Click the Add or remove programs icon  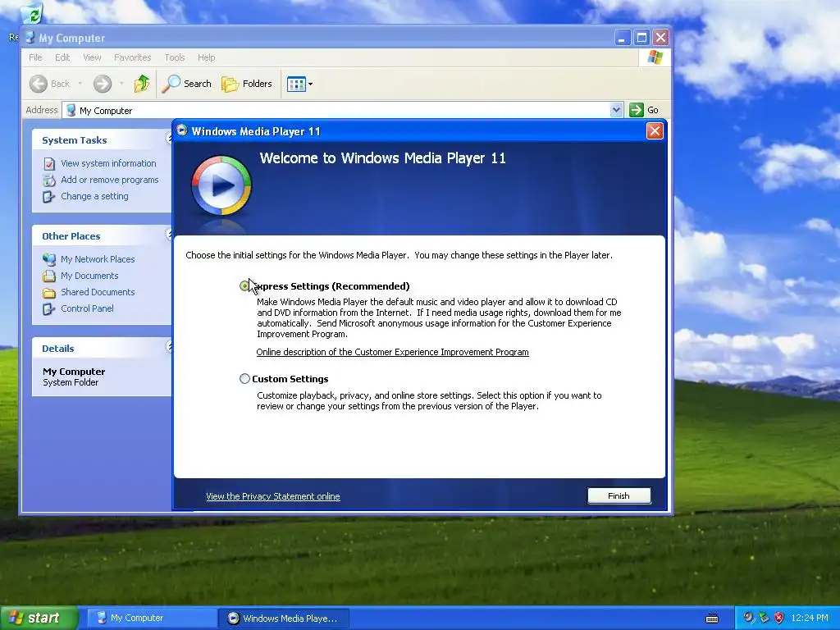pos(48,180)
